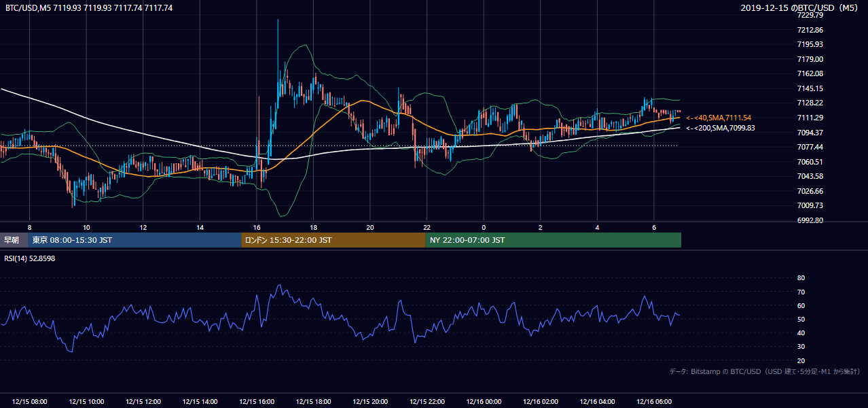Click the date label 12/15 14:00
Screen dimensions: 868x408
200,402
